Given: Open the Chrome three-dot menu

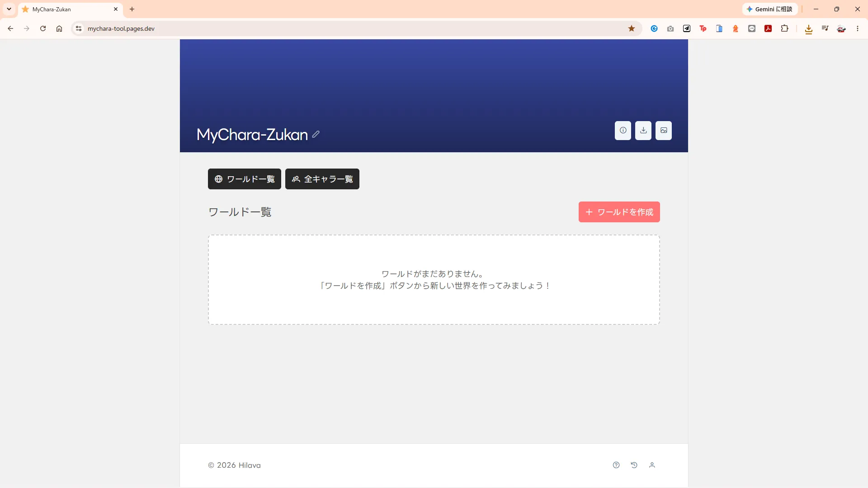Looking at the screenshot, I should click(x=858, y=28).
